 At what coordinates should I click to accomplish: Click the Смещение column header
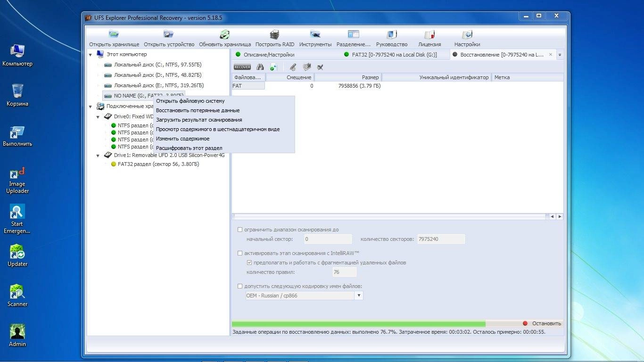(x=290, y=77)
